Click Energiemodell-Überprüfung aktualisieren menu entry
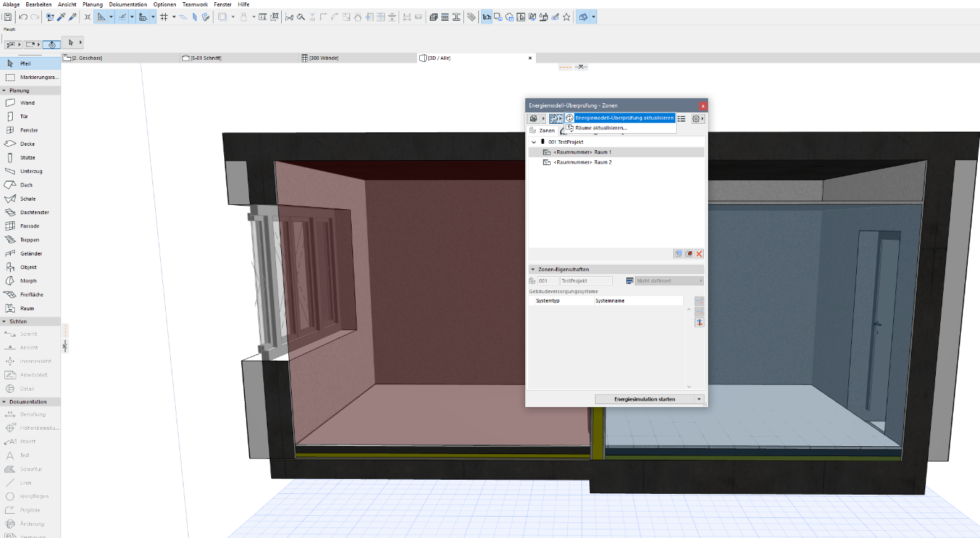Viewport: 980px width, 538px height. (x=624, y=117)
